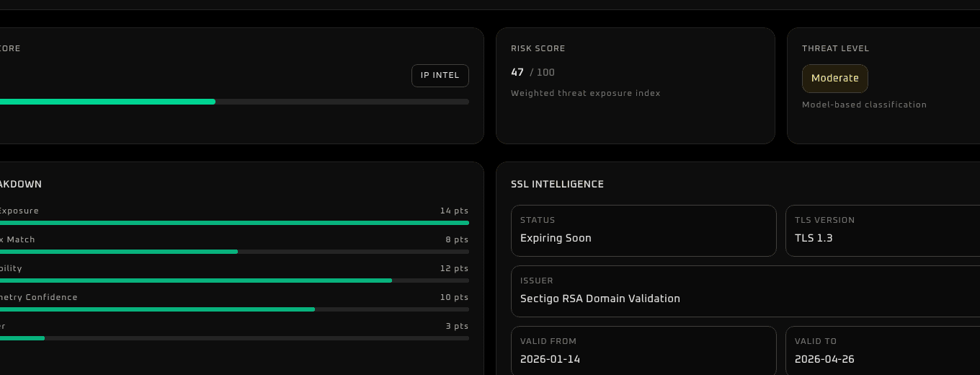Click the 10 pts Confidence bar

tap(234, 309)
